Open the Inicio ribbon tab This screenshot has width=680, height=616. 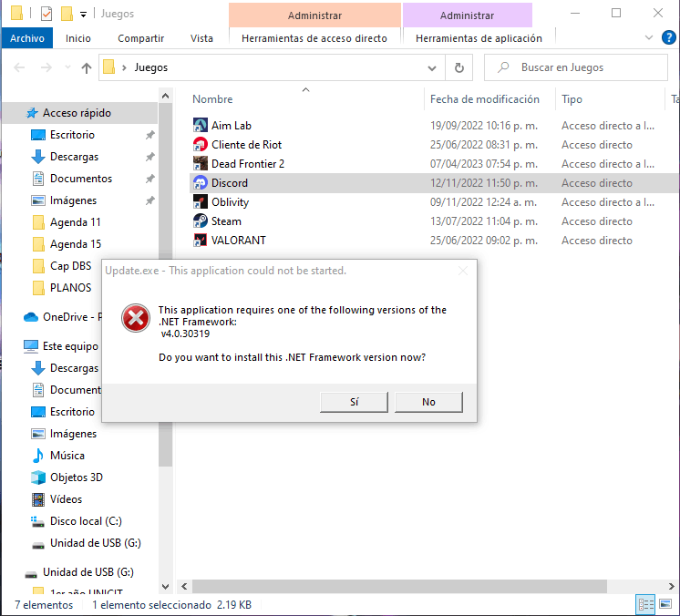(x=78, y=38)
